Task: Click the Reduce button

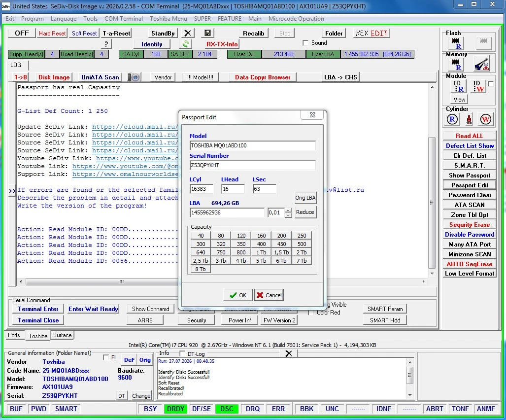Action: pos(305,212)
